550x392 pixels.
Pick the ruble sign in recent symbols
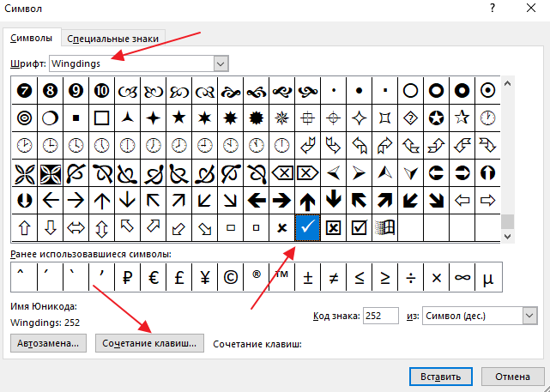pos(127,277)
